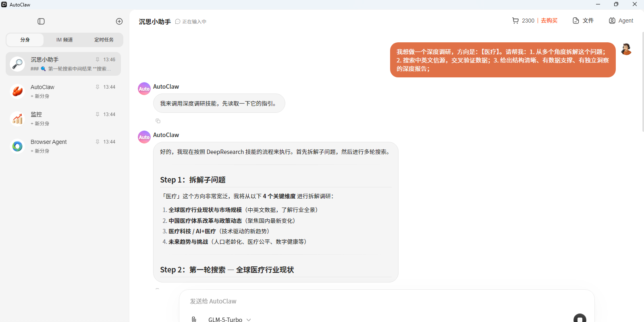Switch to the 定时任务 tab

104,40
